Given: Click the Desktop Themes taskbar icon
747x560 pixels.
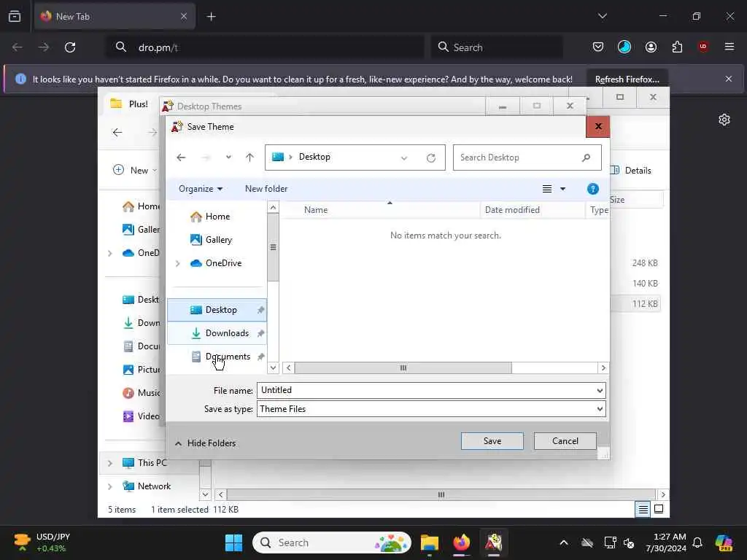Looking at the screenshot, I should (494, 542).
